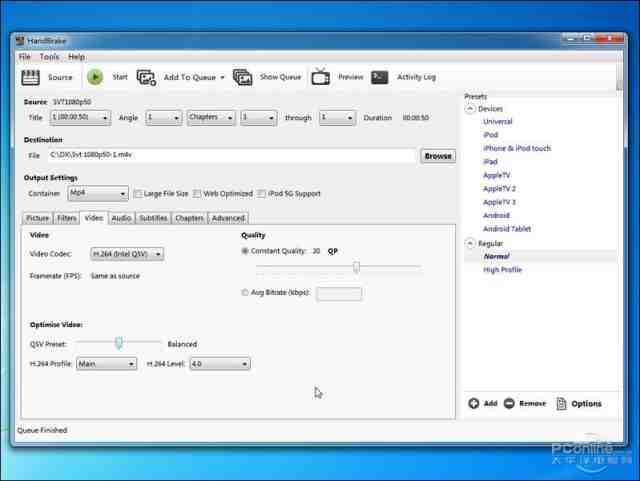Screen dimensions: 640x481
Task: Select the iPhone & iPod touch preset
Action: 517,149
